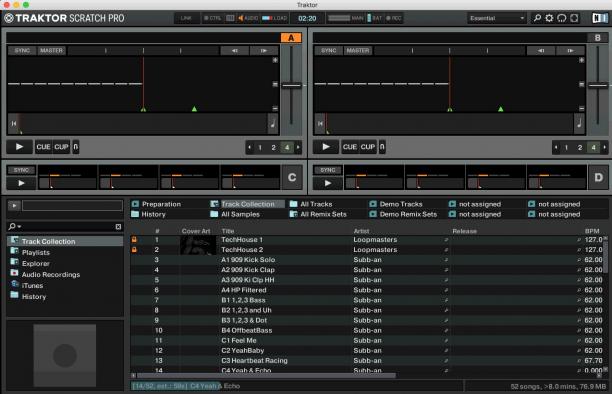This screenshot has width=612, height=394.
Task: Open iTunes node in tree
Action: coord(32,285)
